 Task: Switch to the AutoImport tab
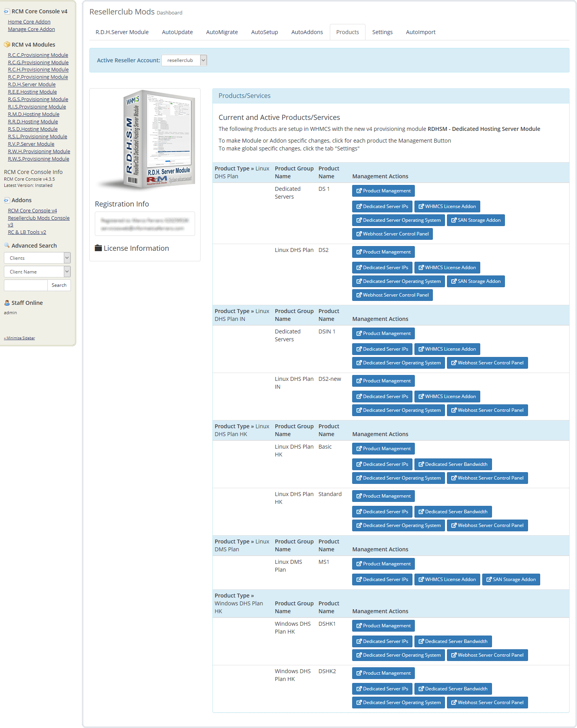coord(421,32)
